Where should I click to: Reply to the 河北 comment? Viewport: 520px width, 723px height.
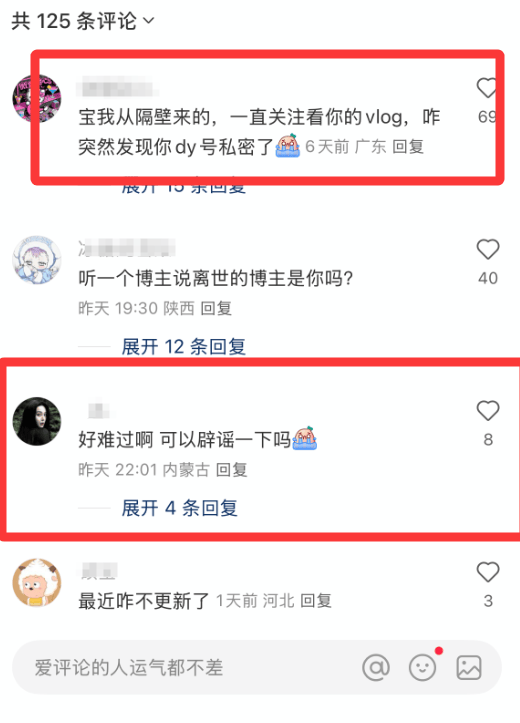pos(316,601)
